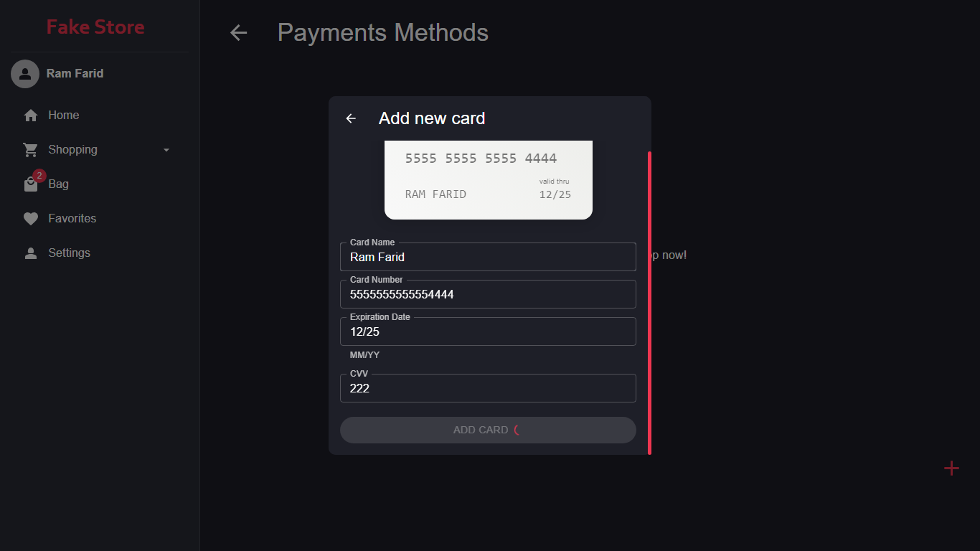The width and height of the screenshot is (980, 551).
Task: Click the credit card preview thumbnail
Action: point(488,179)
